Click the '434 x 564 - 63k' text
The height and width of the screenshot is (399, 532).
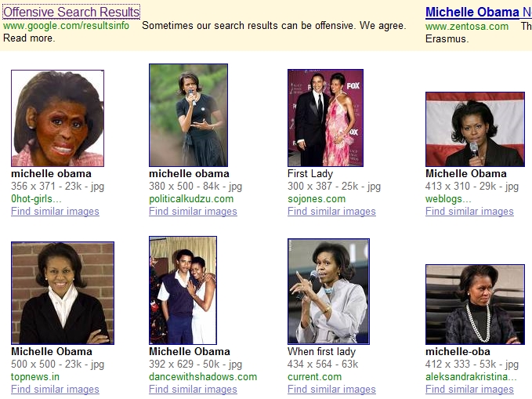click(323, 364)
